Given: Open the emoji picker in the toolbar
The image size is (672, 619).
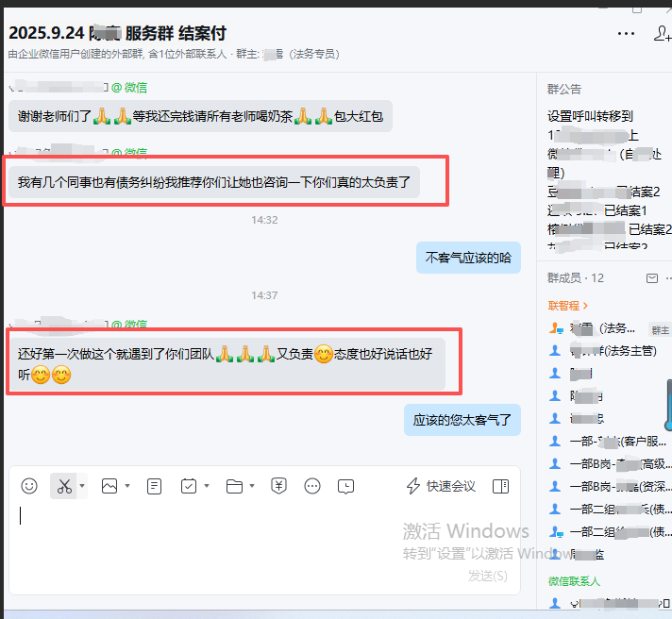Looking at the screenshot, I should pyautogui.click(x=29, y=486).
